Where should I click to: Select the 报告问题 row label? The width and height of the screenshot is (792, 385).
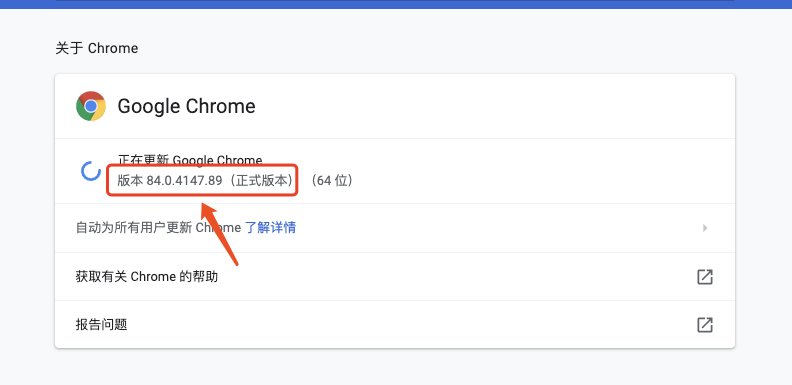tap(102, 324)
